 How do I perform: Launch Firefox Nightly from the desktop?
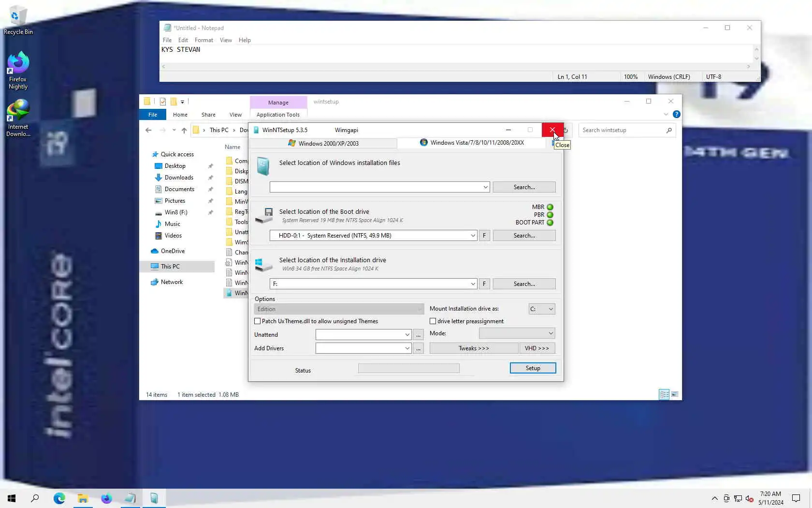pyautogui.click(x=18, y=71)
